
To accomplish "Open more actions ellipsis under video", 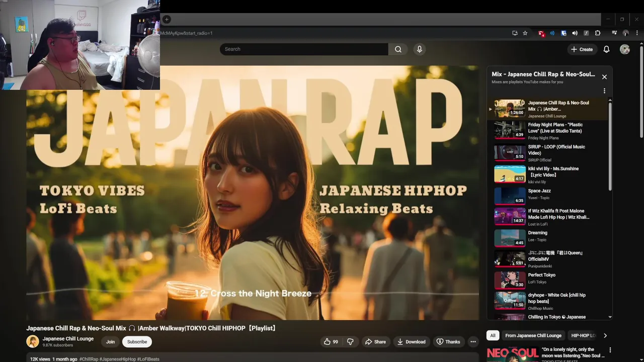I will (473, 342).
